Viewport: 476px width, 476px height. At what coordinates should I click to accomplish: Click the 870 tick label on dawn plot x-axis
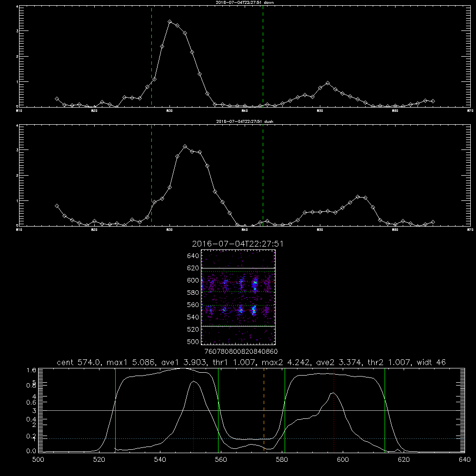[x=470, y=111]
